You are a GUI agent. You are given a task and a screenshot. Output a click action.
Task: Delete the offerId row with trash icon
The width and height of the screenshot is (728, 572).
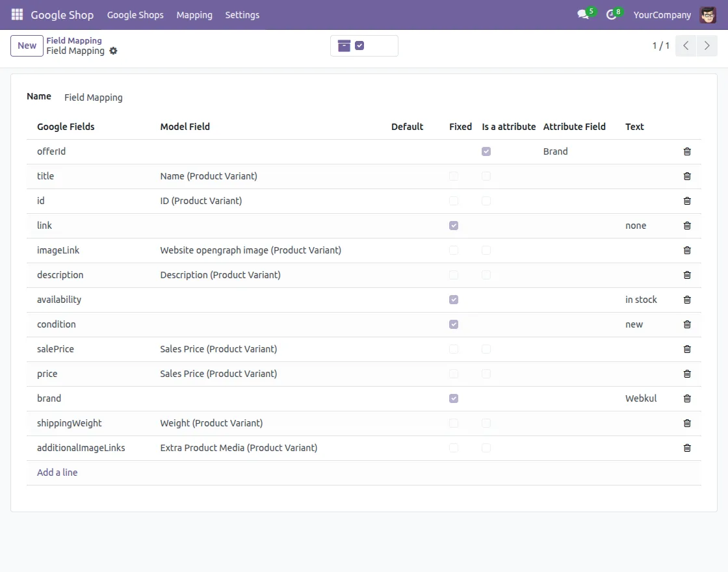[x=687, y=151]
